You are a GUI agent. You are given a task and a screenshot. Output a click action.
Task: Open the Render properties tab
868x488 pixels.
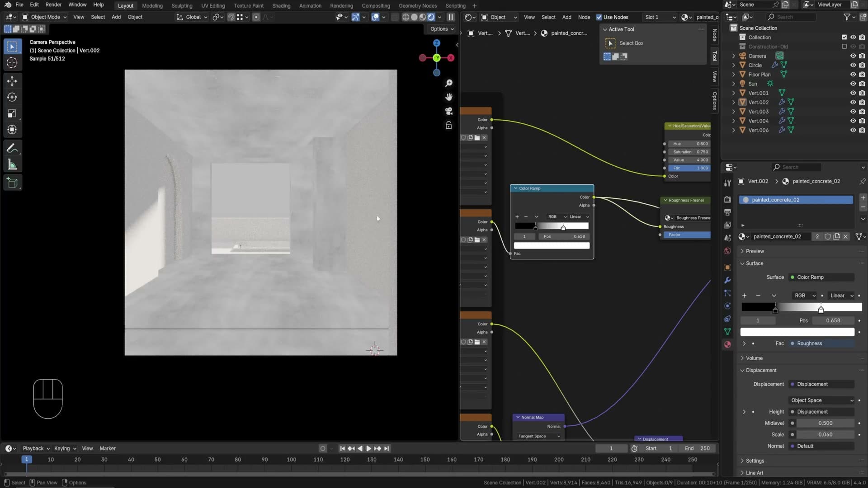[x=727, y=199]
